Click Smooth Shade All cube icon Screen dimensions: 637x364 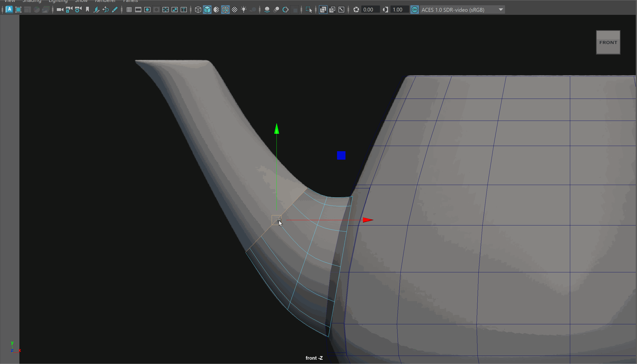point(207,10)
